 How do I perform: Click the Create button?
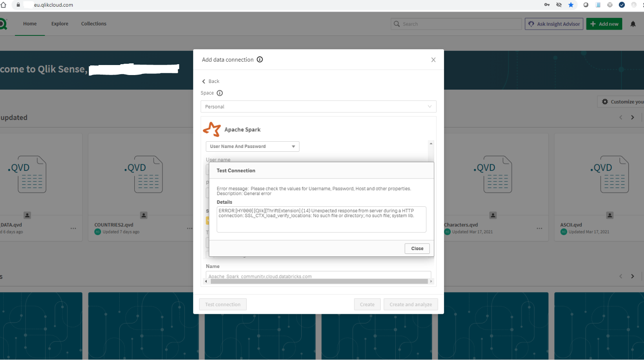(367, 304)
